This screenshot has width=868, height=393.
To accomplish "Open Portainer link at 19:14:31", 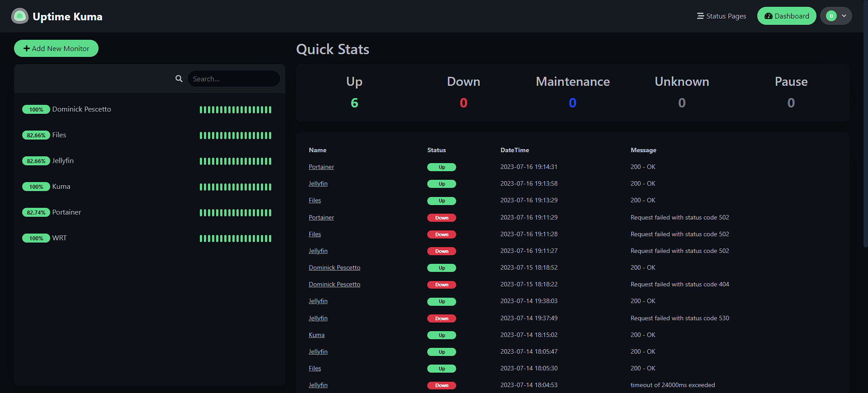I will tap(321, 167).
